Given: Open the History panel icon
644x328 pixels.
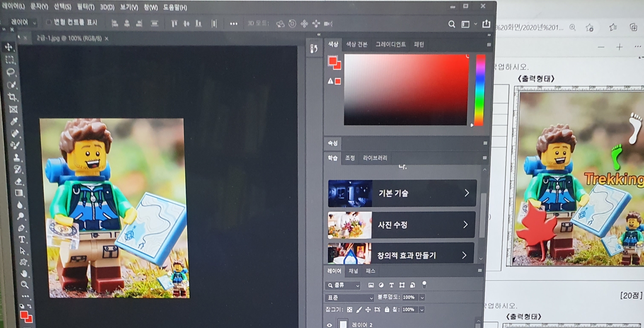Looking at the screenshot, I should [x=314, y=48].
